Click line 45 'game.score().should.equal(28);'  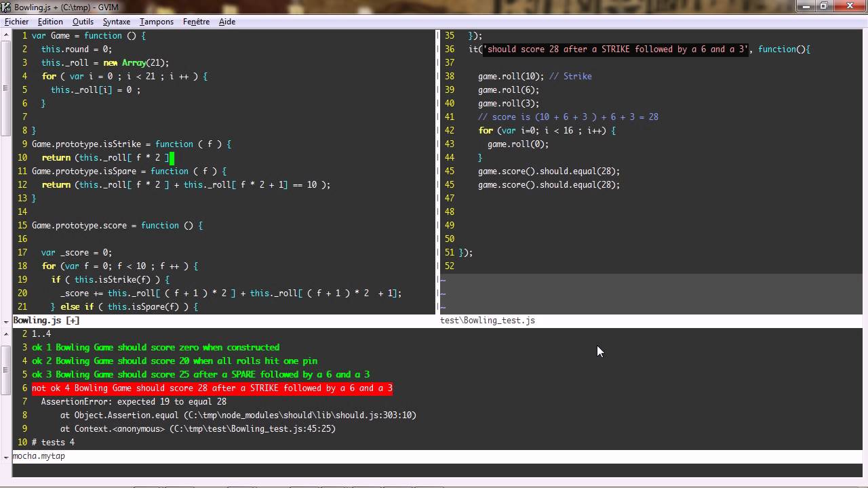(x=549, y=171)
